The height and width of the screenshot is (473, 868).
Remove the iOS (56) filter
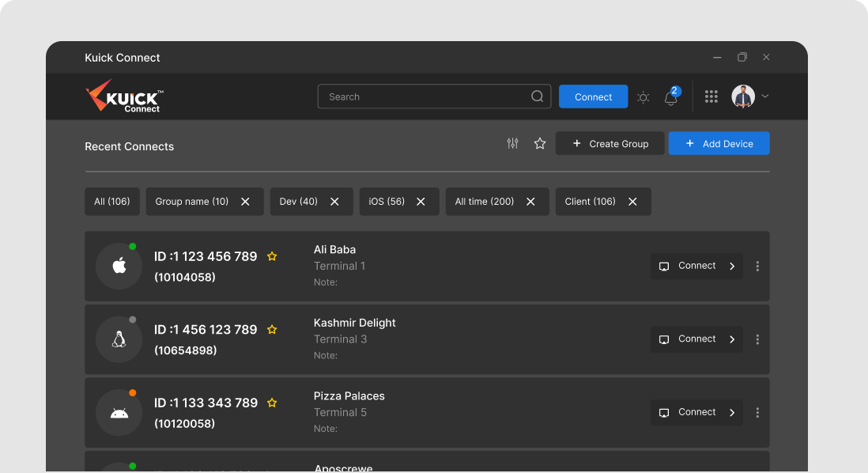[x=421, y=202]
